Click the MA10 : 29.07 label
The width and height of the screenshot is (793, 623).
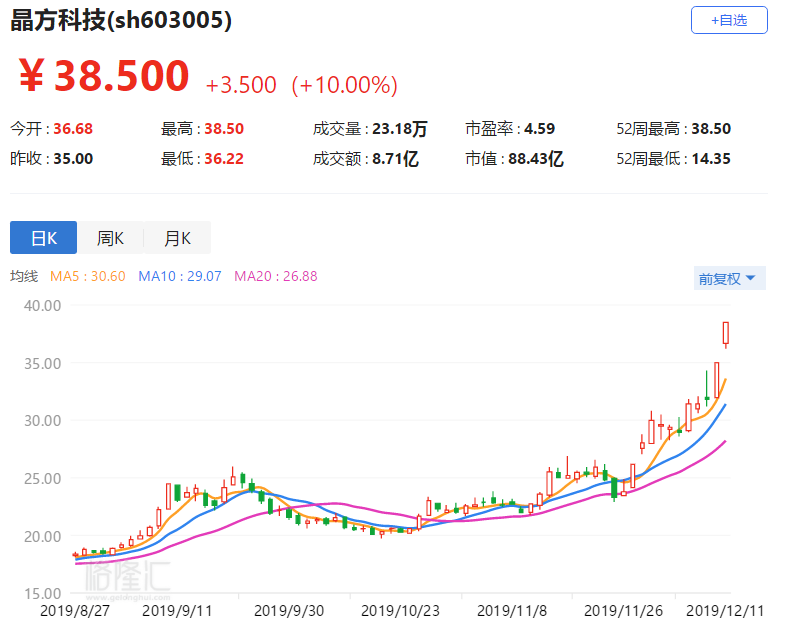(x=180, y=276)
